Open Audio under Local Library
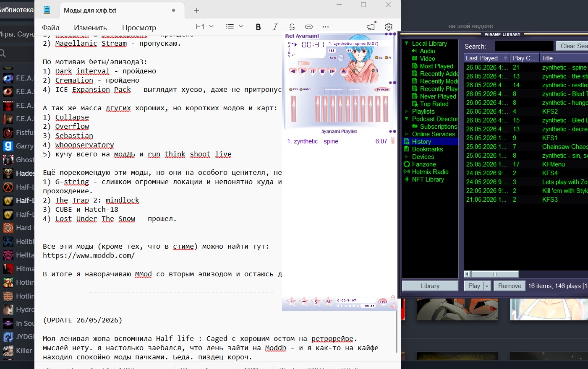This screenshot has height=369, width=588. click(x=427, y=51)
